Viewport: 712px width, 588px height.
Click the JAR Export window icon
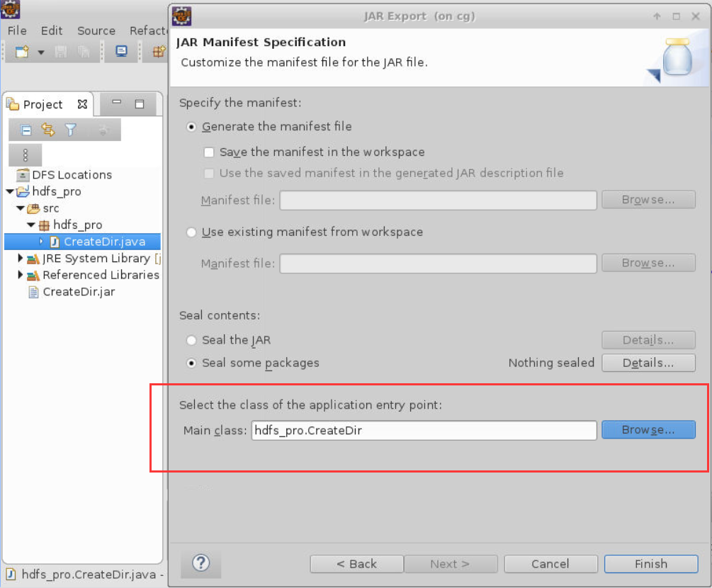pyautogui.click(x=181, y=16)
